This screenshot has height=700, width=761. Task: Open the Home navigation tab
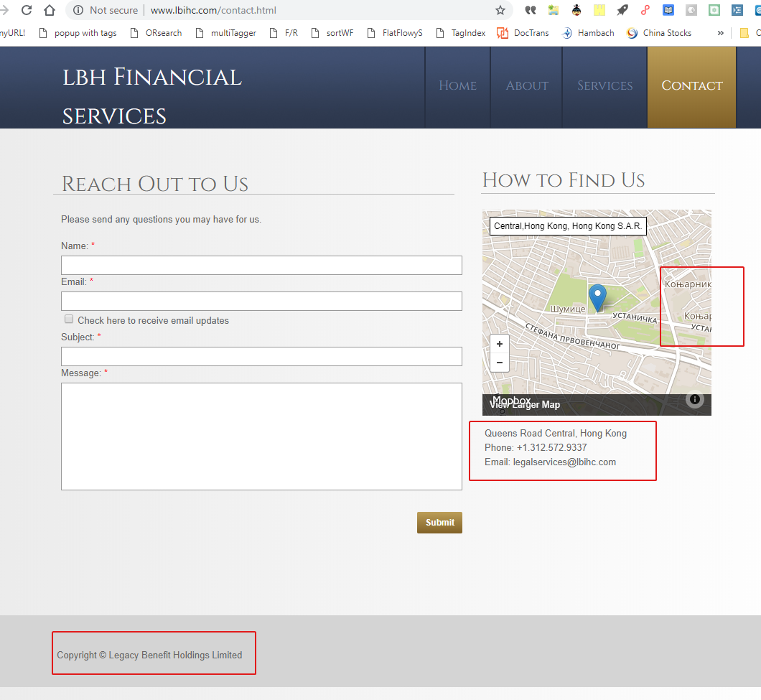(x=457, y=85)
